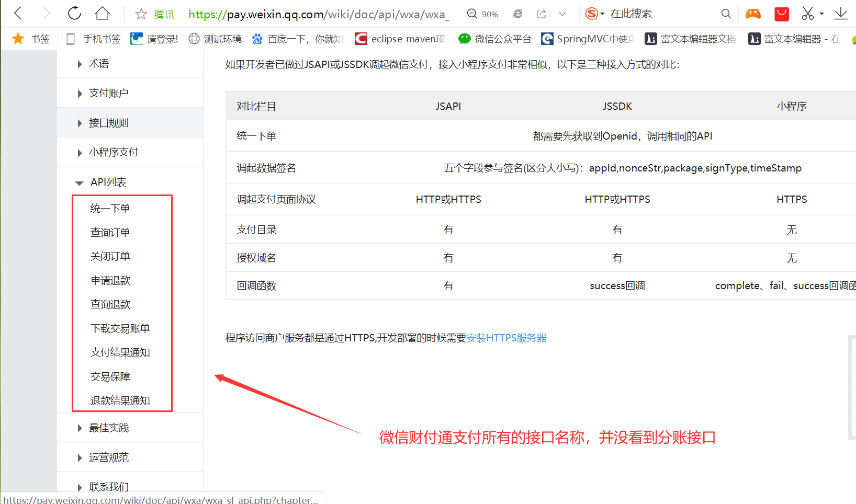The height and width of the screenshot is (504, 856).
Task: Go forward to the next page
Action: (46, 14)
